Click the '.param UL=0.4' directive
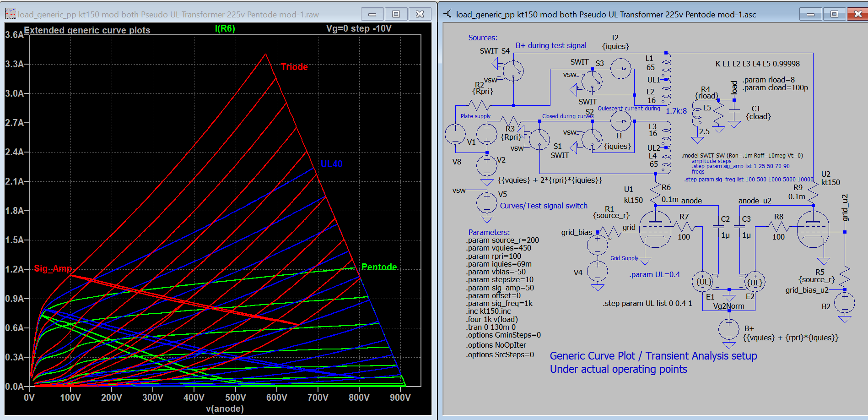Viewport: 868px width, 420px height. (654, 274)
